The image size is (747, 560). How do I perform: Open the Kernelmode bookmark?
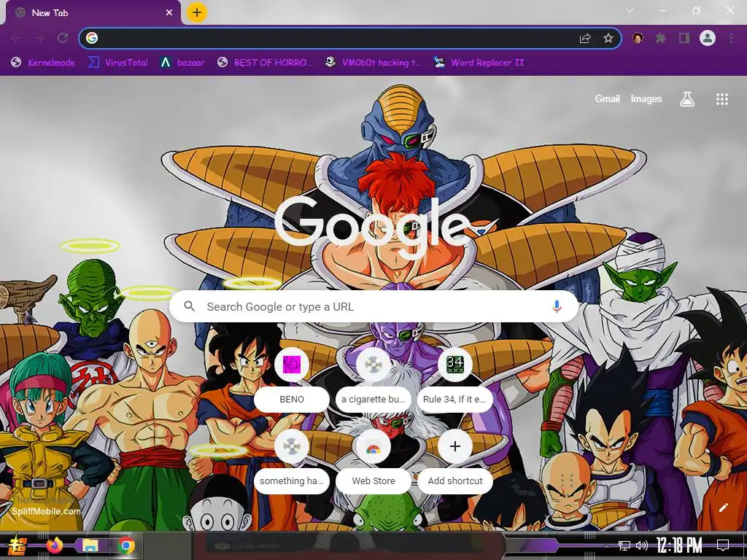pyautogui.click(x=43, y=63)
